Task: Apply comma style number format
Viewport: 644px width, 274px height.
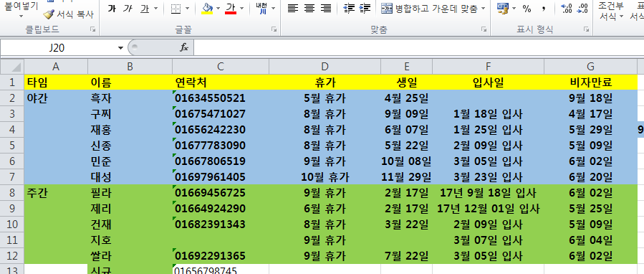Action: 544,8
